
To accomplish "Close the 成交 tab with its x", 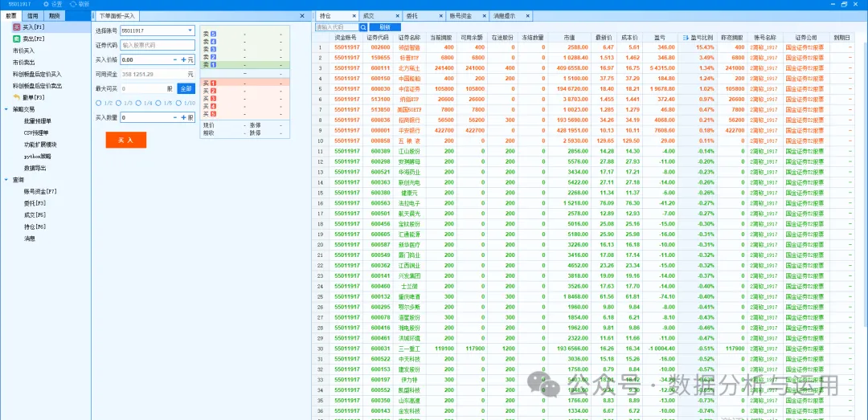I will pyautogui.click(x=398, y=16).
